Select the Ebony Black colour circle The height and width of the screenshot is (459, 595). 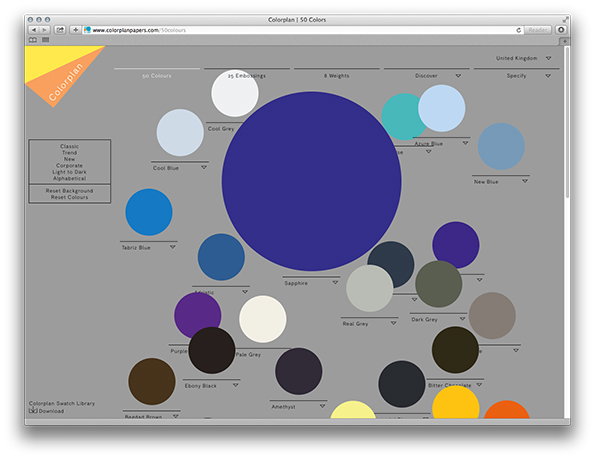[212, 350]
